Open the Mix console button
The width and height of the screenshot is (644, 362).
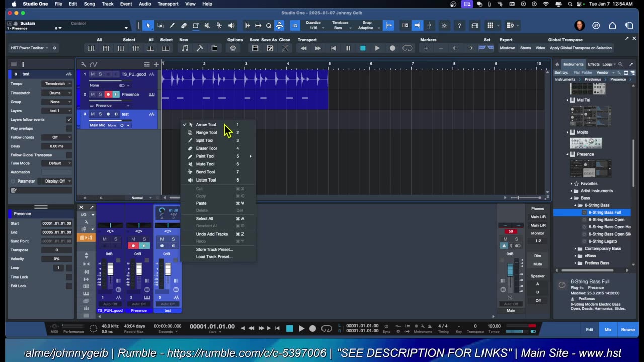click(608, 330)
